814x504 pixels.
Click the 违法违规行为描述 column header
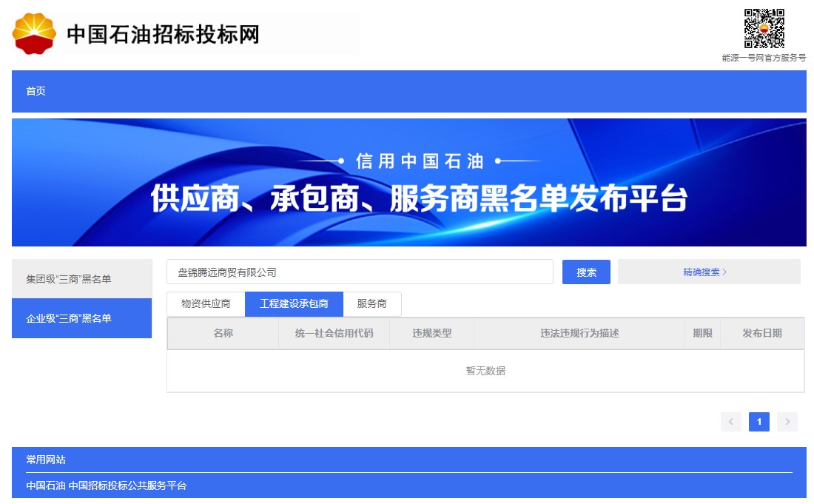click(x=579, y=333)
